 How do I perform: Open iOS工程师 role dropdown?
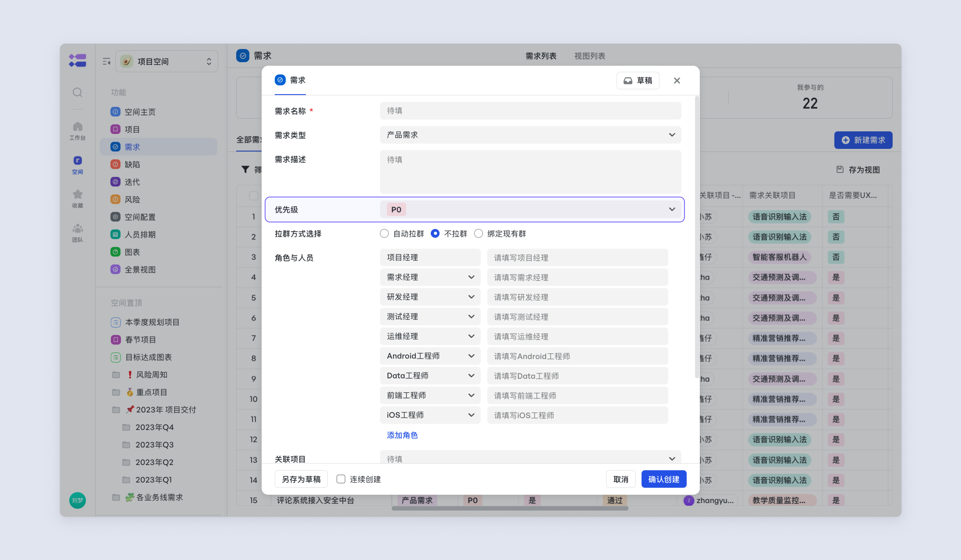coord(430,415)
